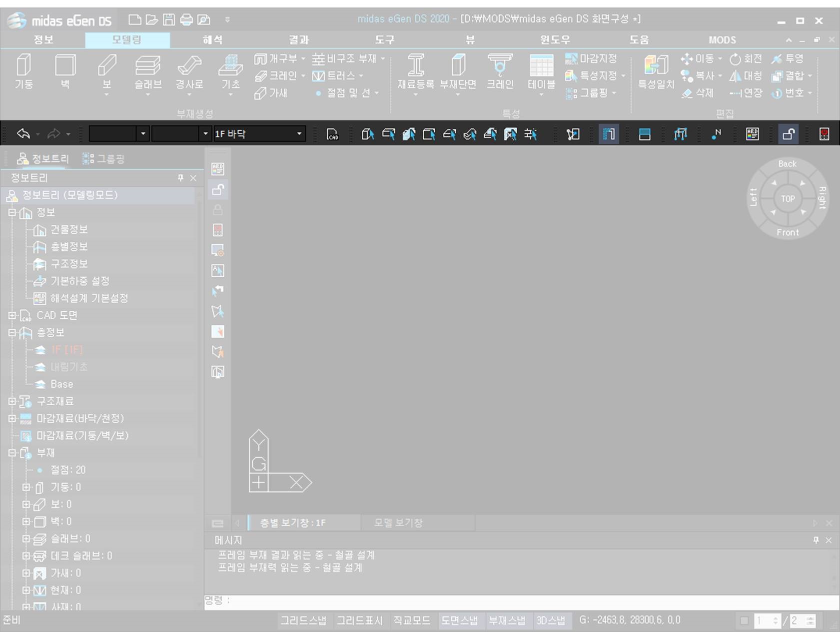Toggle 3D스냅 in status bar
840x632 pixels.
tap(551, 621)
